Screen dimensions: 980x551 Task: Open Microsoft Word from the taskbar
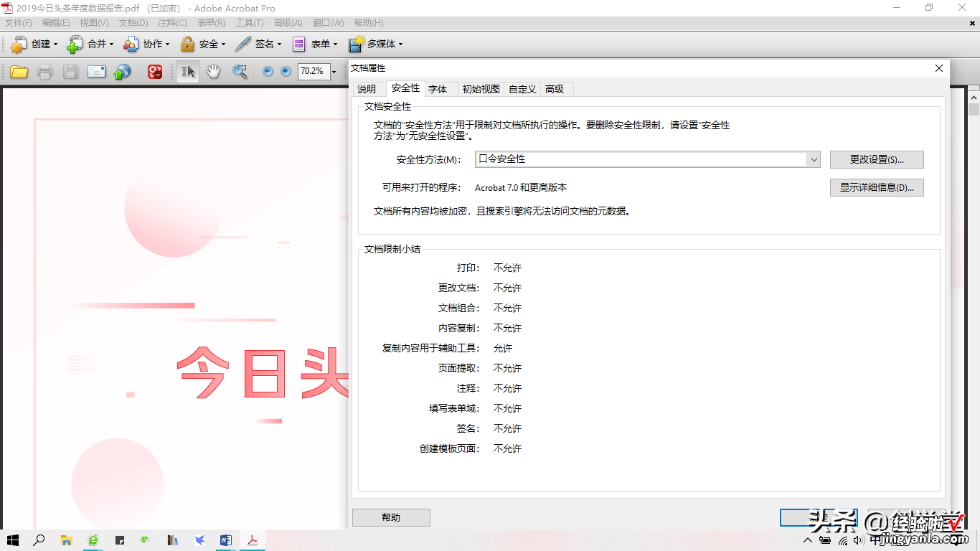[x=226, y=540]
